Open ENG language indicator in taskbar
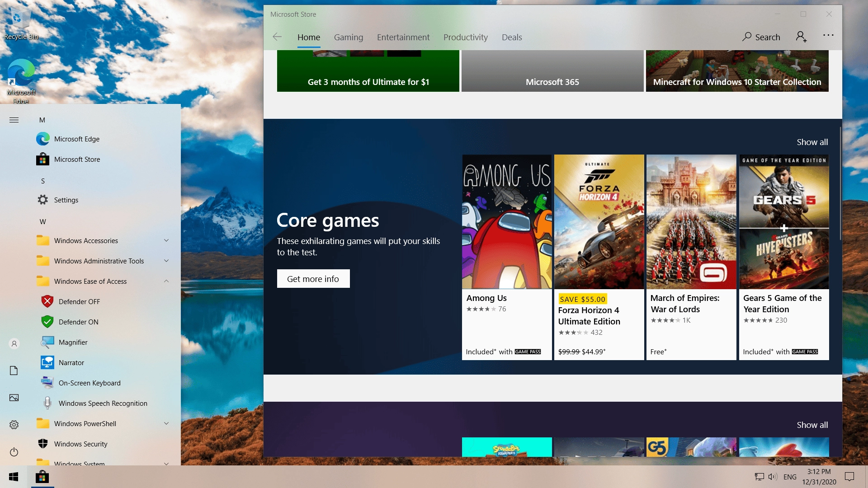This screenshot has height=488, width=868. [790, 477]
